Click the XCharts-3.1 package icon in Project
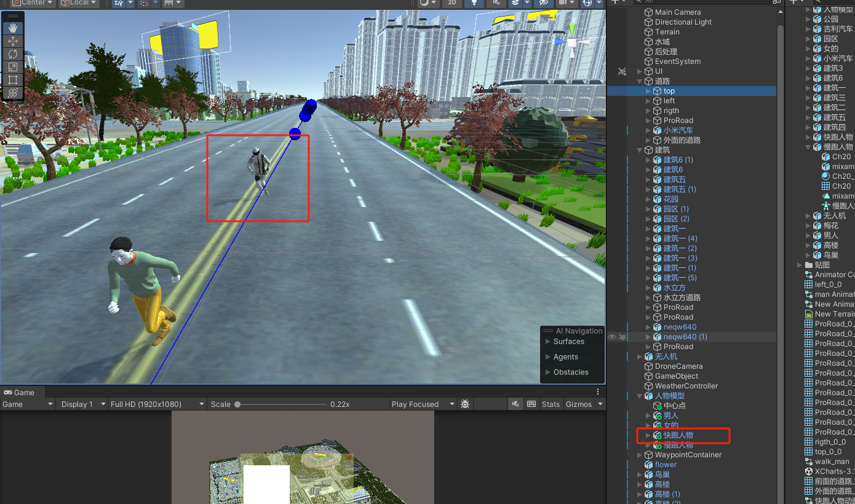855x504 pixels. click(809, 471)
